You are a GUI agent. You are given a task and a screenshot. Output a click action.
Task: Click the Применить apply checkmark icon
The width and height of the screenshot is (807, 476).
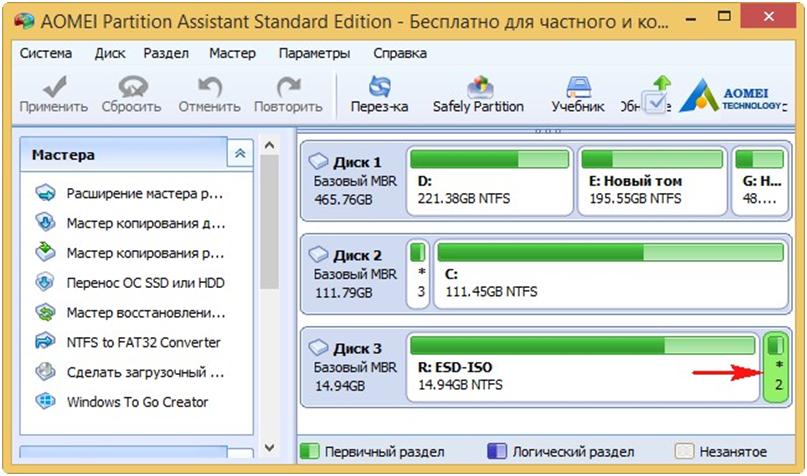point(55,86)
